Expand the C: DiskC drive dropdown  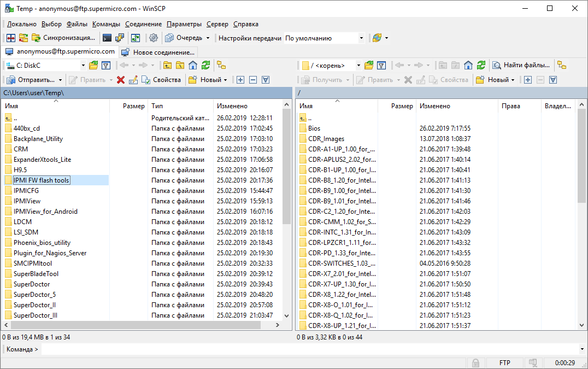pos(83,66)
